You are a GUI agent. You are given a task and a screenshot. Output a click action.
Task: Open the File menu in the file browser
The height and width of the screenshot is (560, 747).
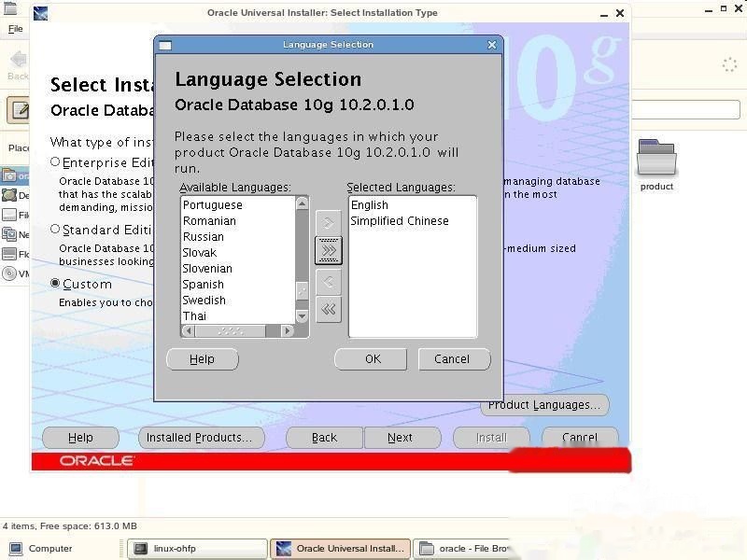(x=15, y=29)
